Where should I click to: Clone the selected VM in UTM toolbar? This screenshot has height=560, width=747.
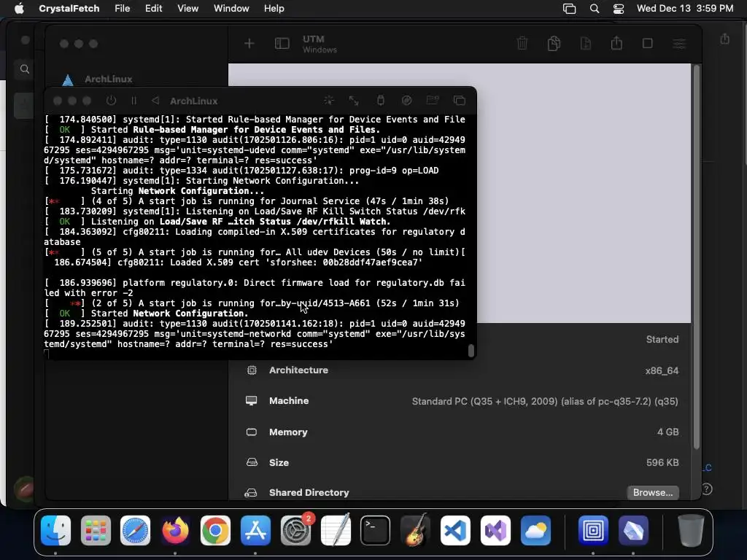click(554, 43)
